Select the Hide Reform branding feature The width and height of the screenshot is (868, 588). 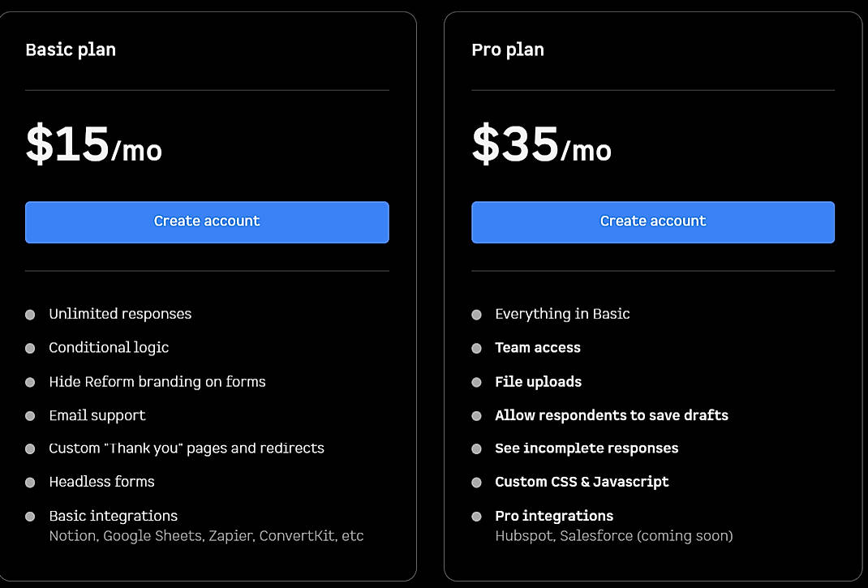click(157, 381)
